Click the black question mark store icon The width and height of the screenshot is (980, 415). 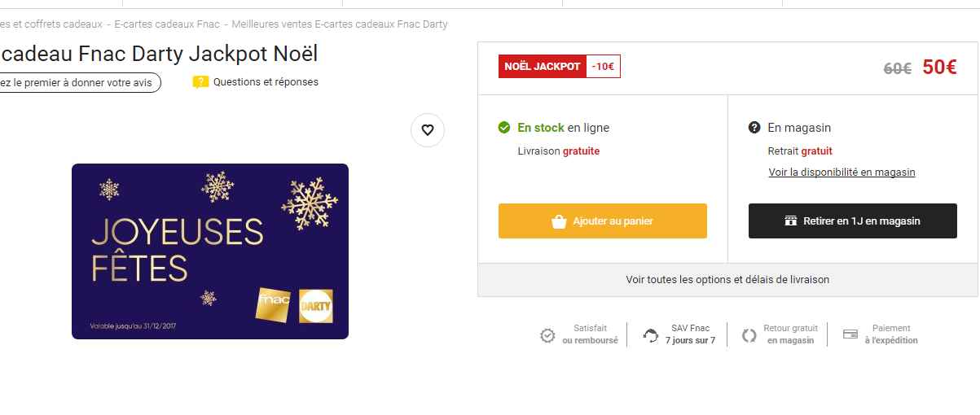754,128
